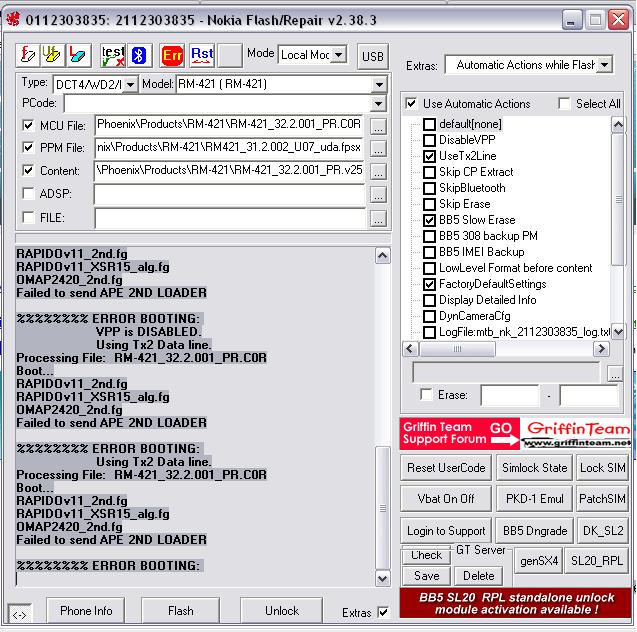Click the first Erase address input field

pos(510,395)
